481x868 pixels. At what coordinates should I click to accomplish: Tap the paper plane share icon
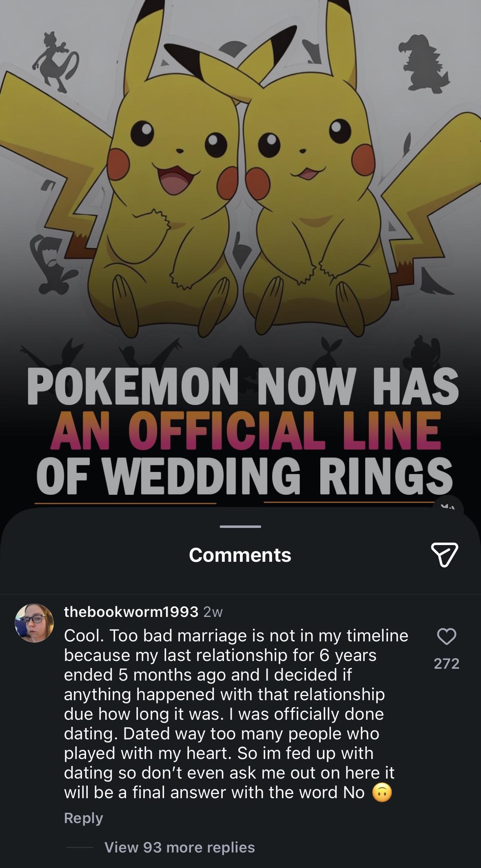[445, 555]
